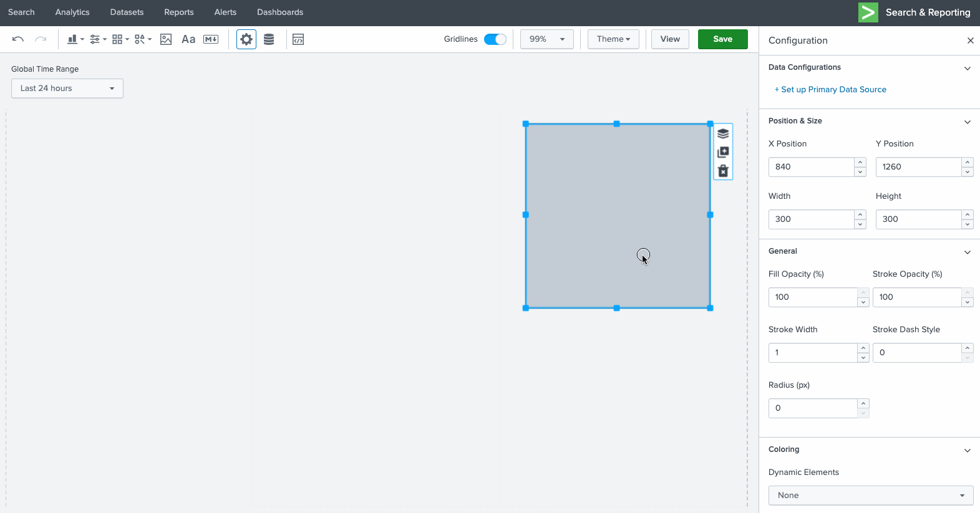The image size is (980, 513).
Task: Go to the Reports tab
Action: coord(179,12)
